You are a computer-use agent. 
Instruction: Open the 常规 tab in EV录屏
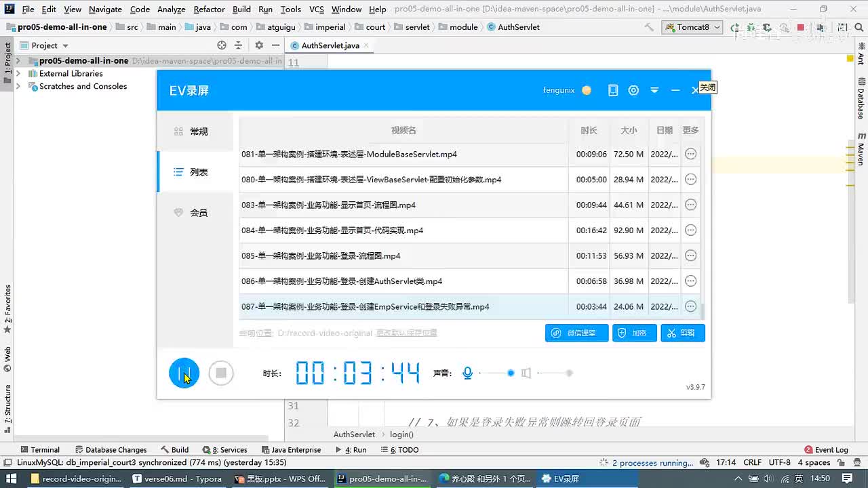pyautogui.click(x=195, y=131)
